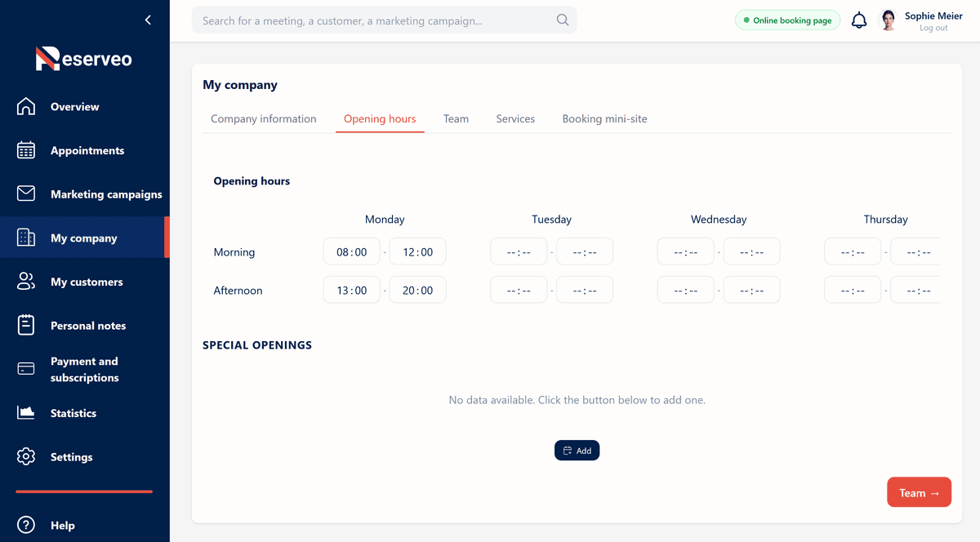Click the Log out link
Screen dimensions: 980x542
click(x=933, y=28)
